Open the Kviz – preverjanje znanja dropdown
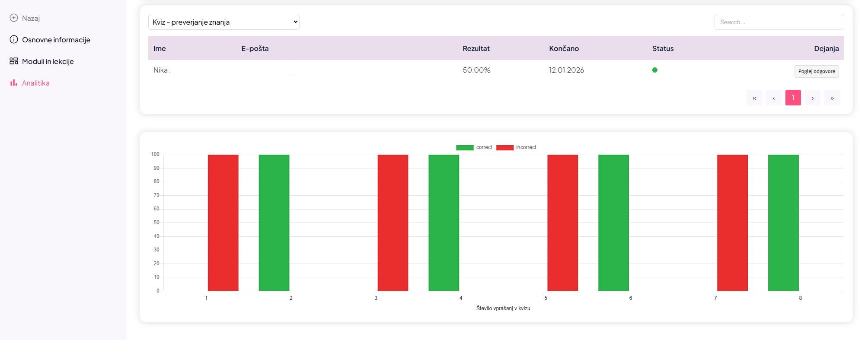868x340 pixels. pyautogui.click(x=223, y=22)
